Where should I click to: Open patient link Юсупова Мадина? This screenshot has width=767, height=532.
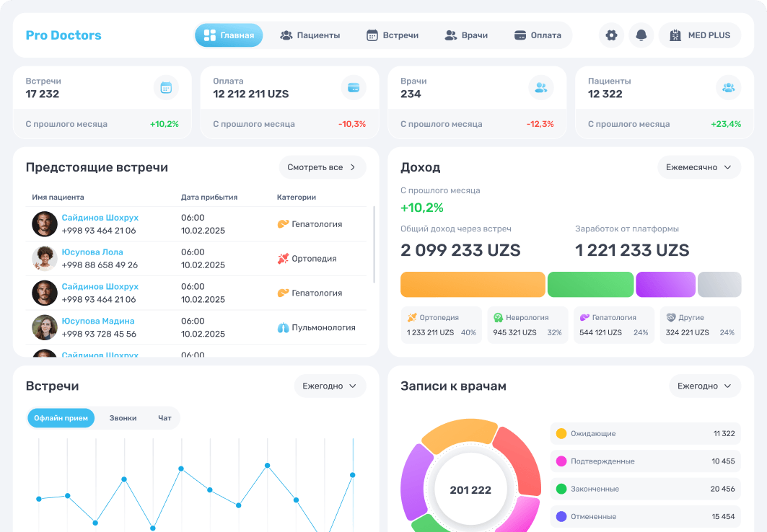coord(98,321)
